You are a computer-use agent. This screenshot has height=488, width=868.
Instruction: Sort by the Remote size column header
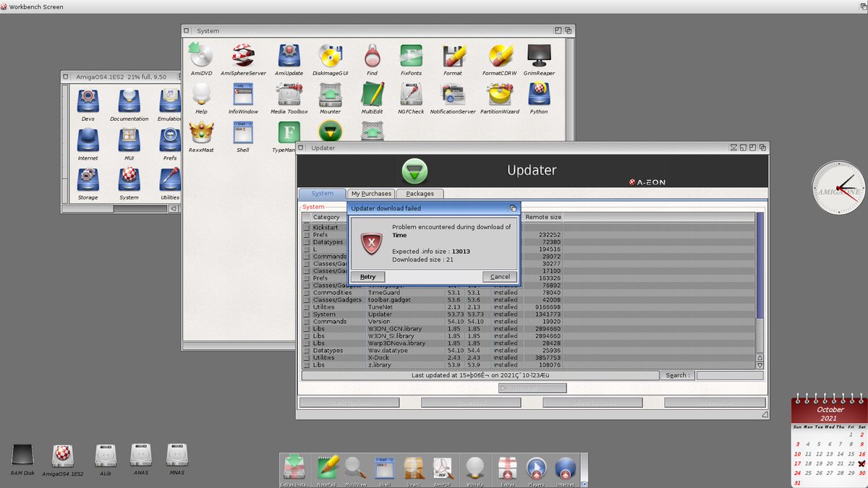(543, 217)
